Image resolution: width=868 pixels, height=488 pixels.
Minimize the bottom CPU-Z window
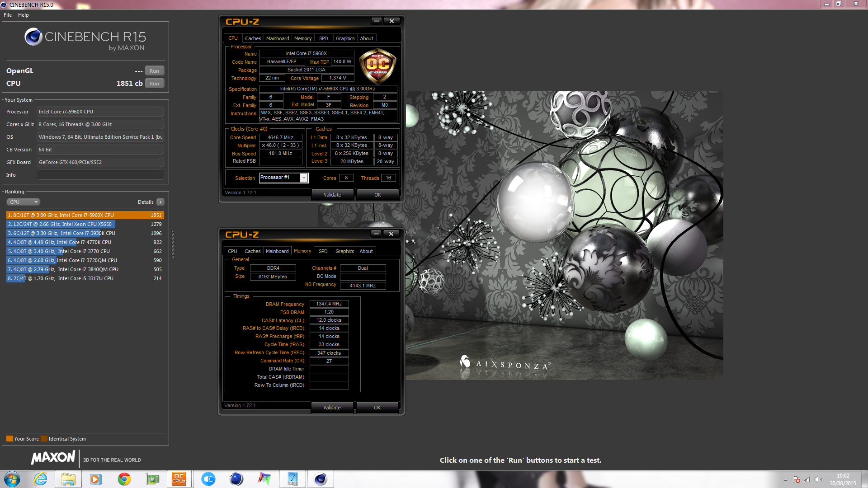376,234
